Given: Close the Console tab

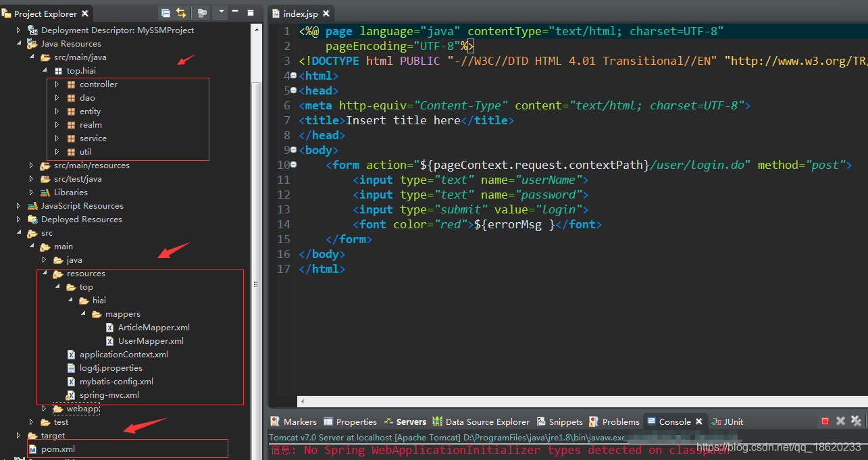Looking at the screenshot, I should [699, 421].
